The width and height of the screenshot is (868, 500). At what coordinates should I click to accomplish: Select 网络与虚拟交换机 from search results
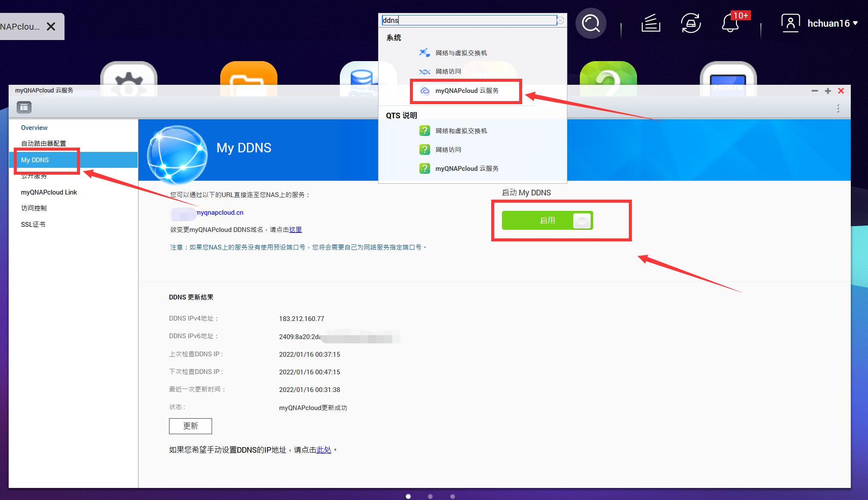pyautogui.click(x=461, y=52)
